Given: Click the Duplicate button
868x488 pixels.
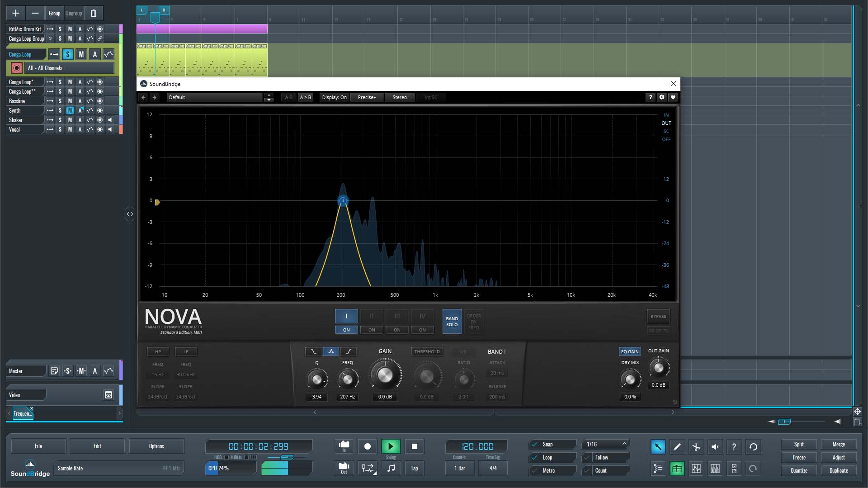Looking at the screenshot, I should click(839, 471).
